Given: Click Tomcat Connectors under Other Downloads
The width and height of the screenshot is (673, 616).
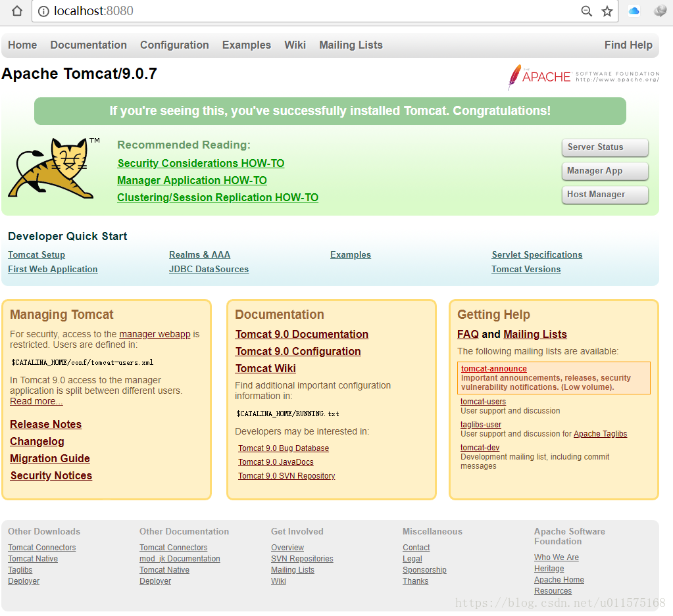Looking at the screenshot, I should [41, 548].
